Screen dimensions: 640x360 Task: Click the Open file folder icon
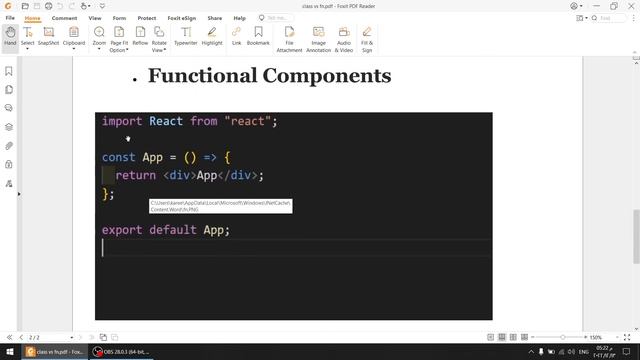[x=25, y=6]
